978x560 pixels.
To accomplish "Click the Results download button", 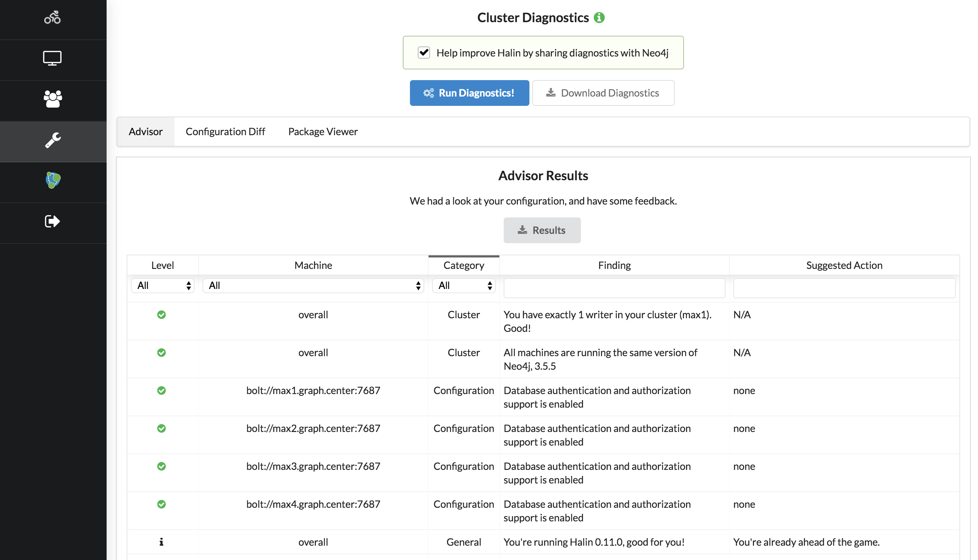I will (542, 230).
